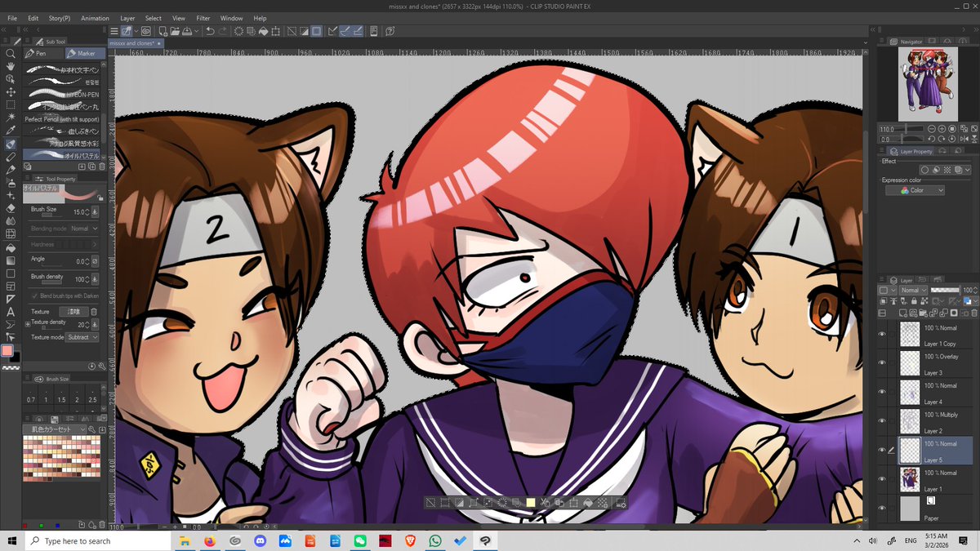
Task: Select the Eyedropper tool
Action: [x=11, y=131]
